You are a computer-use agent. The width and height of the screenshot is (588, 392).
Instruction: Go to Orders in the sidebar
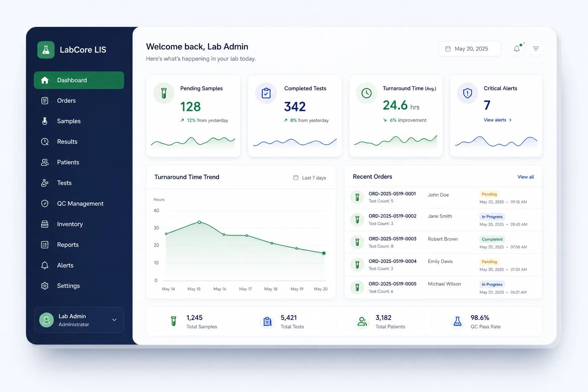coord(79,101)
